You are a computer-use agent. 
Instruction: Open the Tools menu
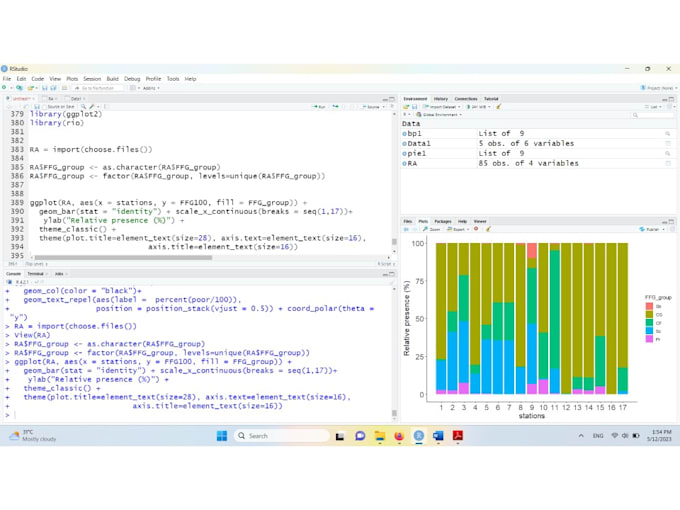173,79
